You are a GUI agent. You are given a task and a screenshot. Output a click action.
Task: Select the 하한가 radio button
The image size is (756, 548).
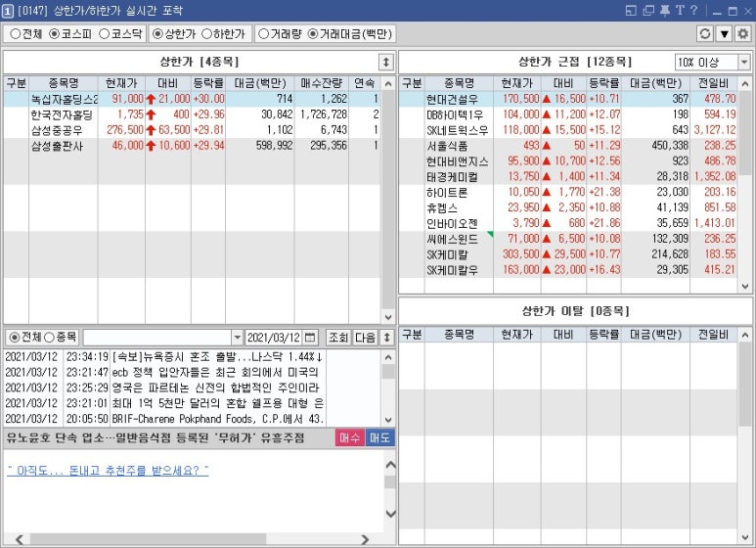click(206, 34)
